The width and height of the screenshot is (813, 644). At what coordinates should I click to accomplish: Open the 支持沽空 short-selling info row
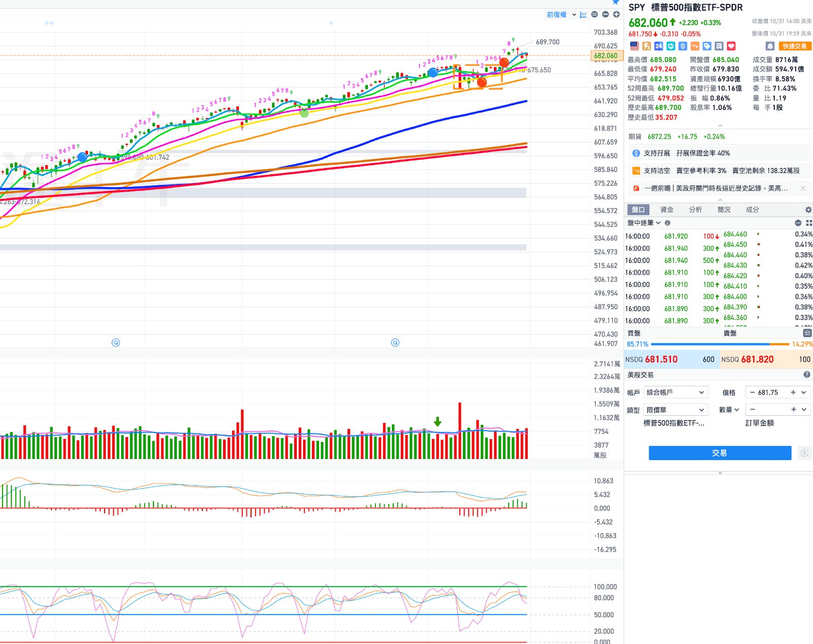[720, 171]
